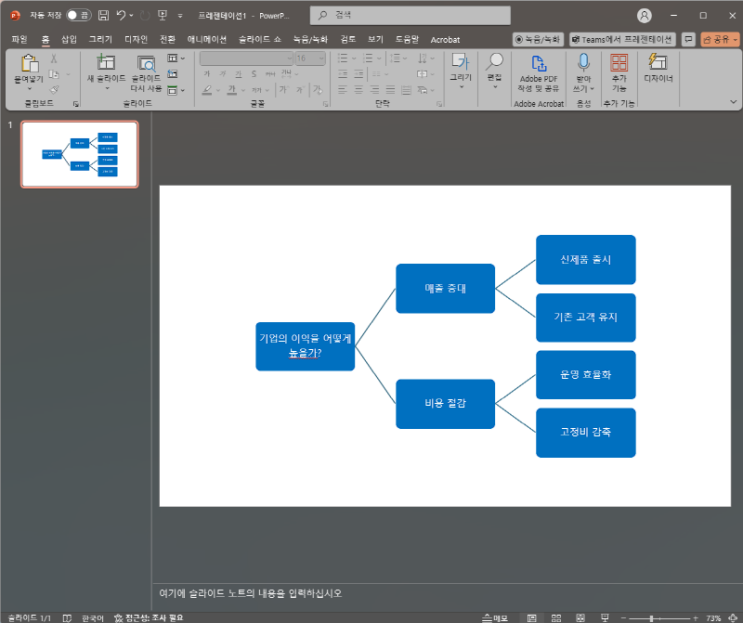
Task: Open slide Section dropdown
Action: pyautogui.click(x=176, y=90)
